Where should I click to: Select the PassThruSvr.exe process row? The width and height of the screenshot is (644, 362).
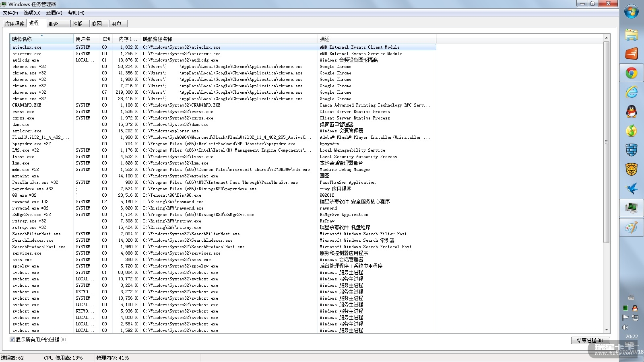pyautogui.click(x=223, y=182)
